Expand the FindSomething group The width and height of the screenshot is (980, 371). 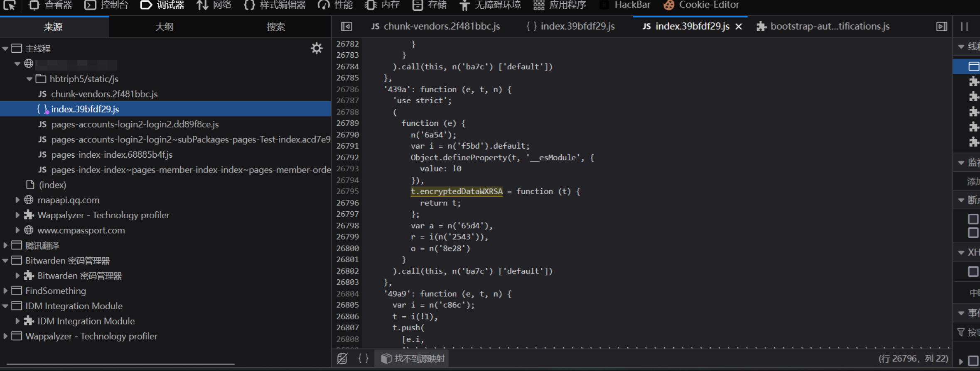coord(5,291)
